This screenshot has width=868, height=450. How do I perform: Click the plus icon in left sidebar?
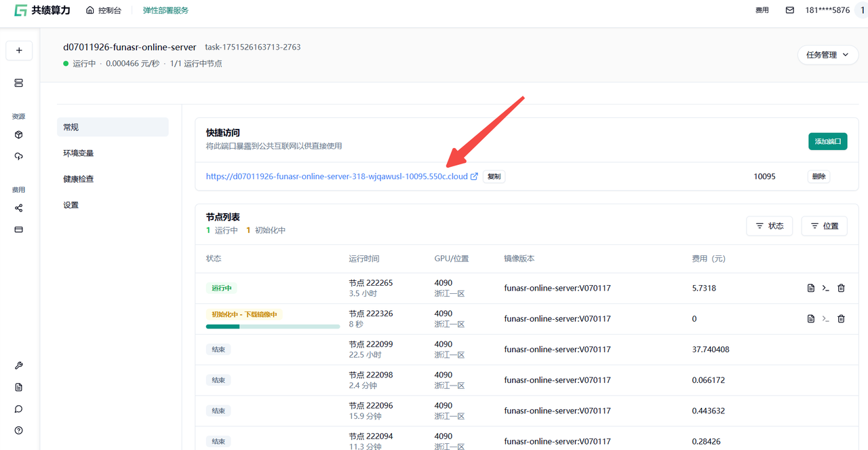(19, 50)
